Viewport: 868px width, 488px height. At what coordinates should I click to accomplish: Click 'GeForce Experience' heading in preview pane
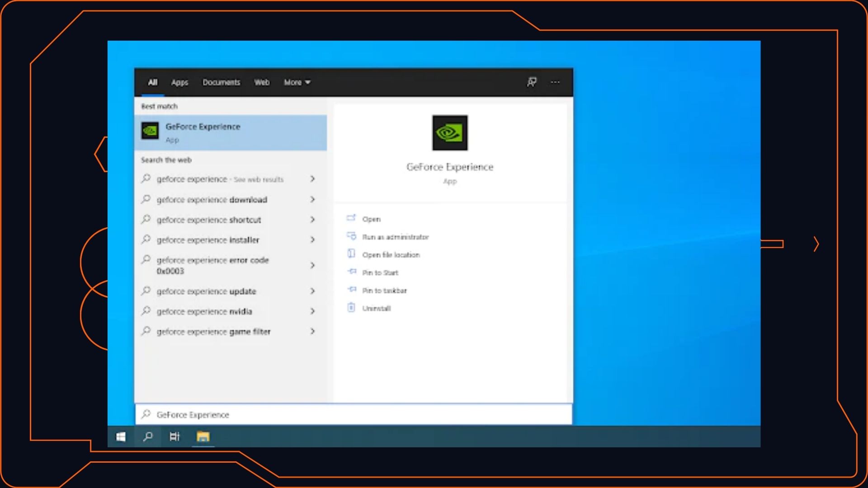[450, 167]
